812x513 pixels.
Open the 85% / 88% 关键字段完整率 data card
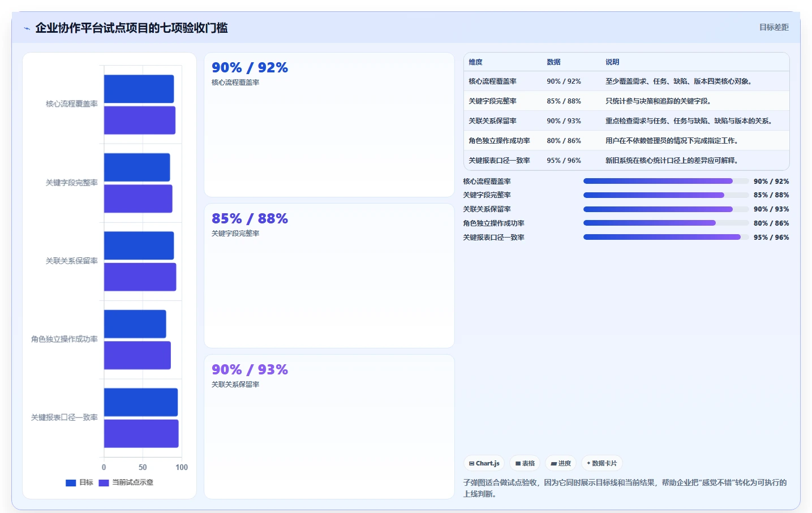329,276
